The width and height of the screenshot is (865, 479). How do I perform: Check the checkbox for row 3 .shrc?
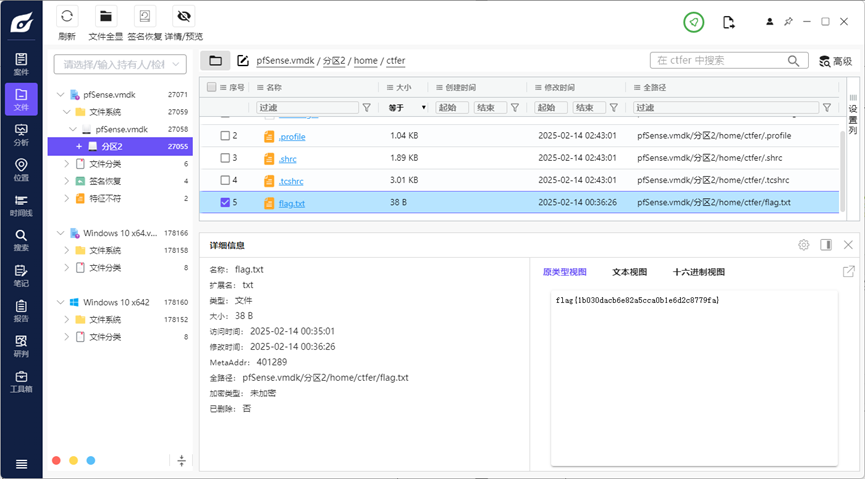[x=225, y=158]
